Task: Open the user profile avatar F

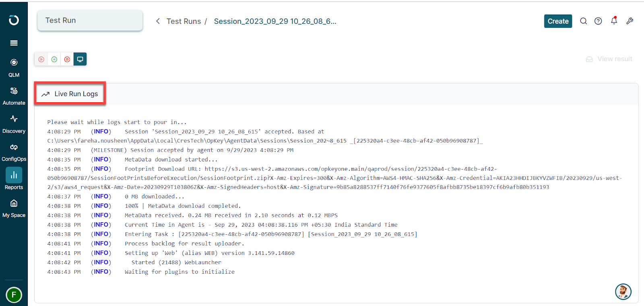Action: pyautogui.click(x=14, y=295)
